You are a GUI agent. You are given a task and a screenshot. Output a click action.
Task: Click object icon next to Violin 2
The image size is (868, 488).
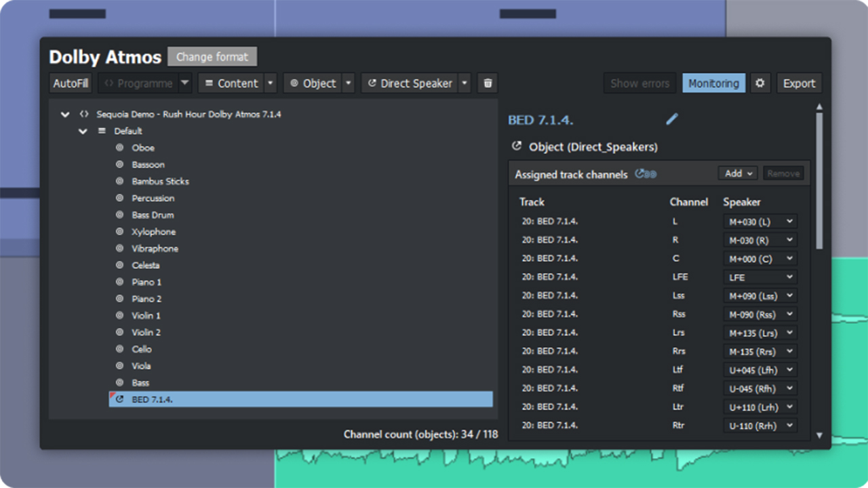pos(120,332)
